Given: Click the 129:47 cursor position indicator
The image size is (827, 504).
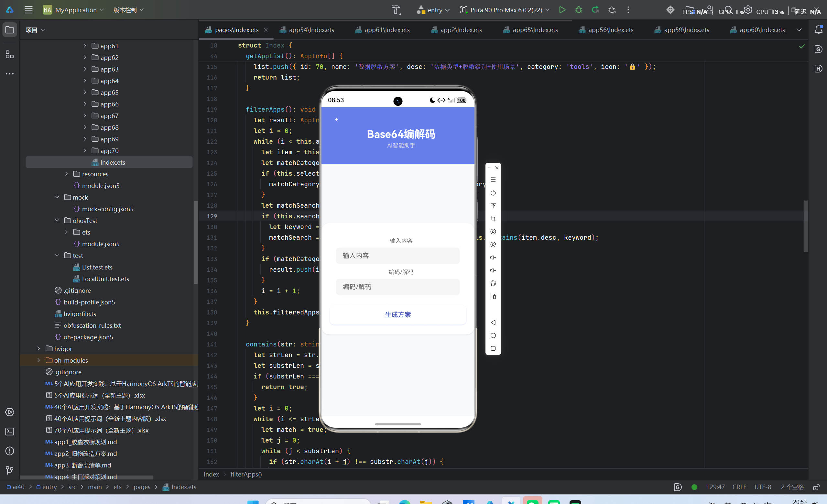Looking at the screenshot, I should click(x=715, y=487).
